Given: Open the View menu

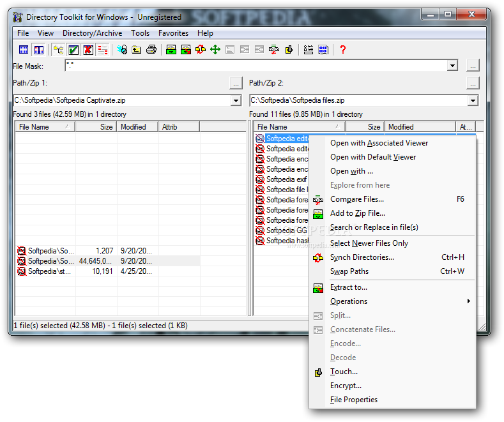Looking at the screenshot, I should click(x=45, y=33).
